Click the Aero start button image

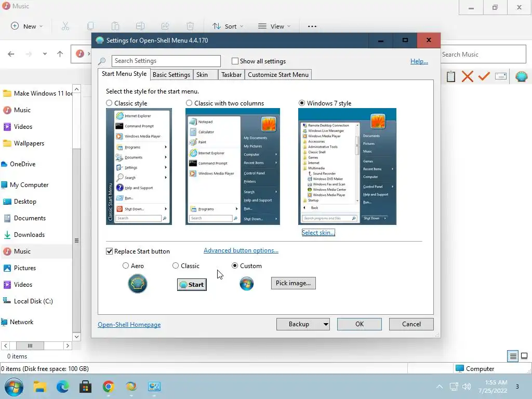137,284
